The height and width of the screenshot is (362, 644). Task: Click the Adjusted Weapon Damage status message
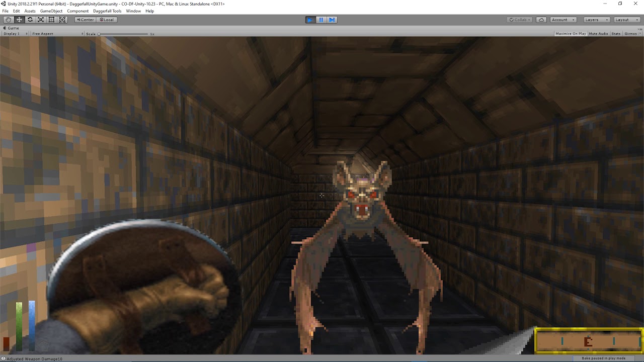tap(35, 358)
